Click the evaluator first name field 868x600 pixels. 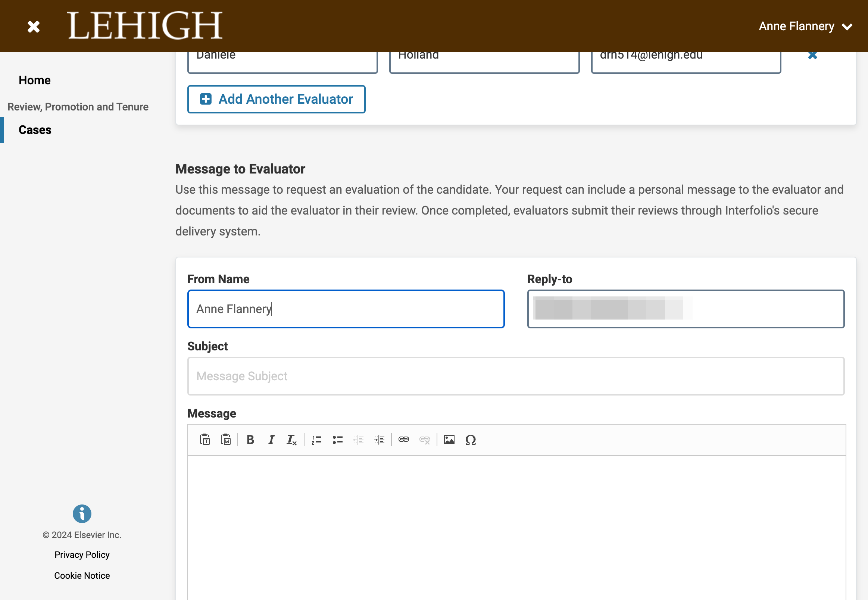click(283, 62)
